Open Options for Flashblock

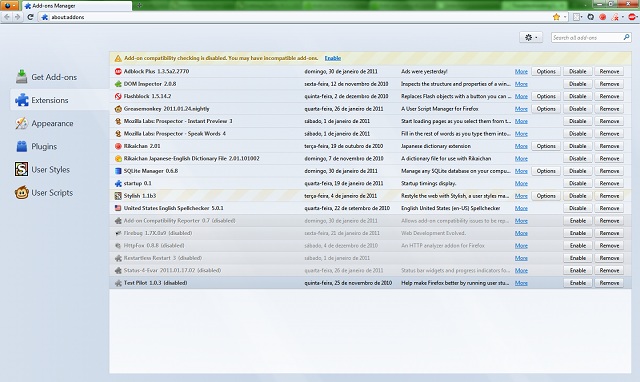546,96
